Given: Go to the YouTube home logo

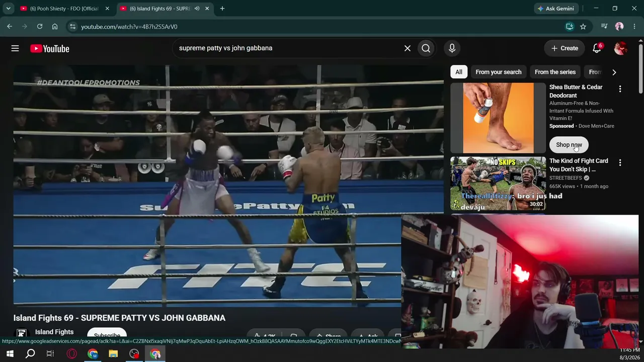Looking at the screenshot, I should [49, 48].
